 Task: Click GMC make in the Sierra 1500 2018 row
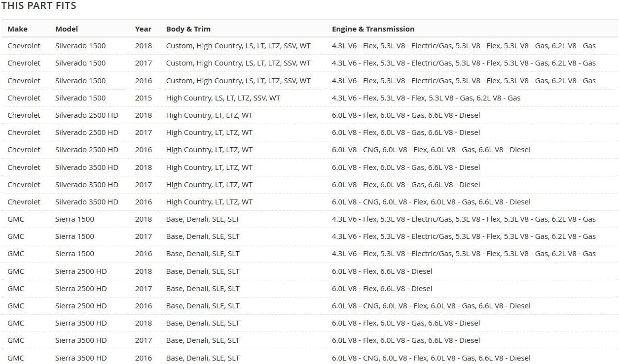coord(16,219)
